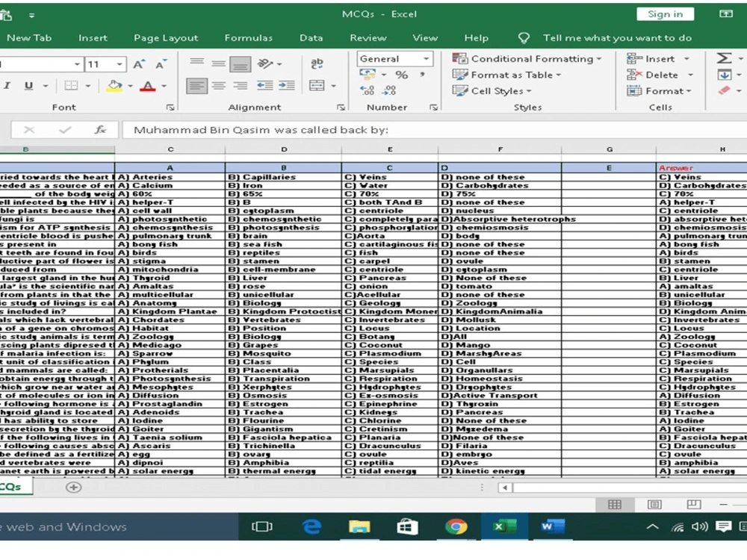Apply italic formatting

click(7, 86)
